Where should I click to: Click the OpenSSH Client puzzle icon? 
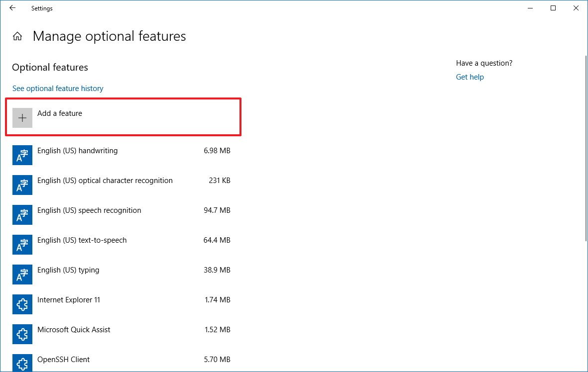click(x=22, y=363)
